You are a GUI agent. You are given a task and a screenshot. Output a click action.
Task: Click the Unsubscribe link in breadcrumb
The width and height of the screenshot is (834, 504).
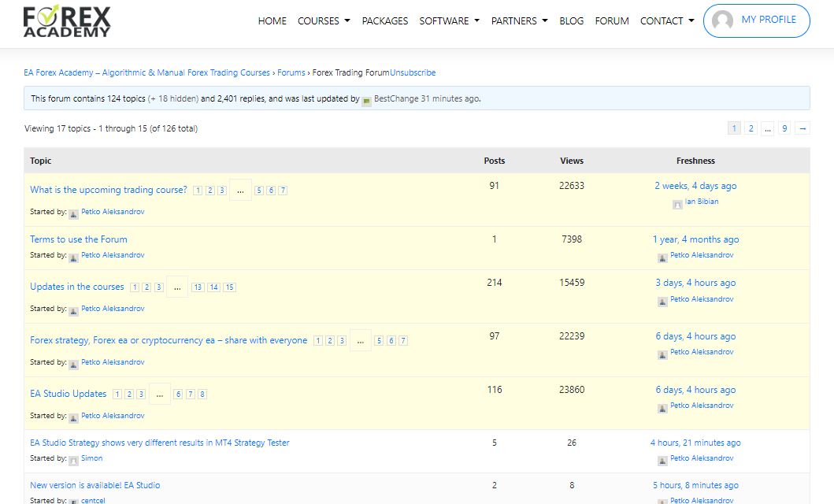413,72
